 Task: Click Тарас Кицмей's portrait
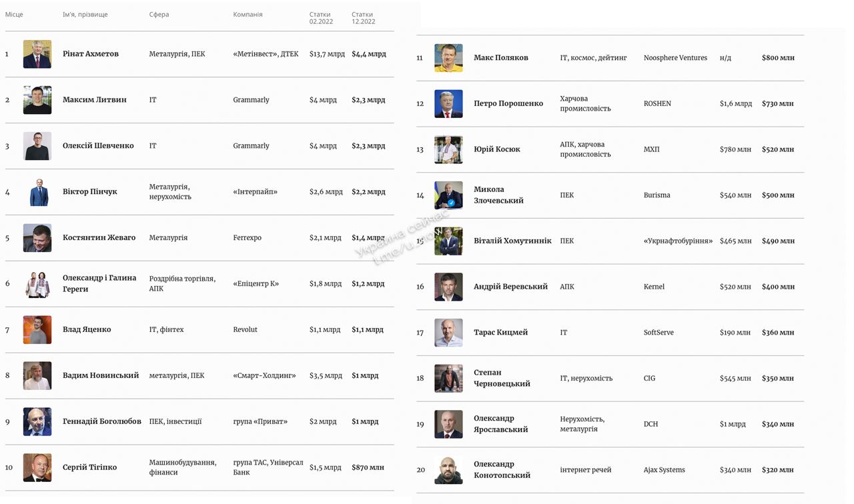448,333
